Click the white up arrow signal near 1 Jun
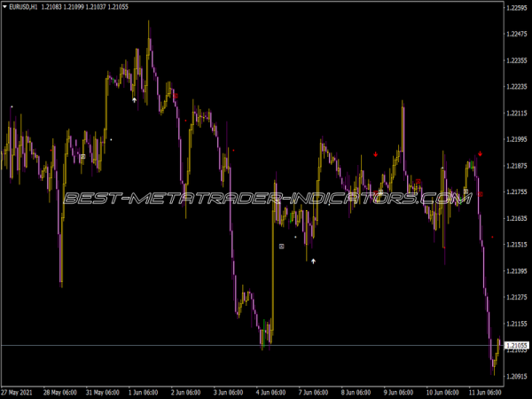This screenshot has height=399, width=532. coord(134,100)
